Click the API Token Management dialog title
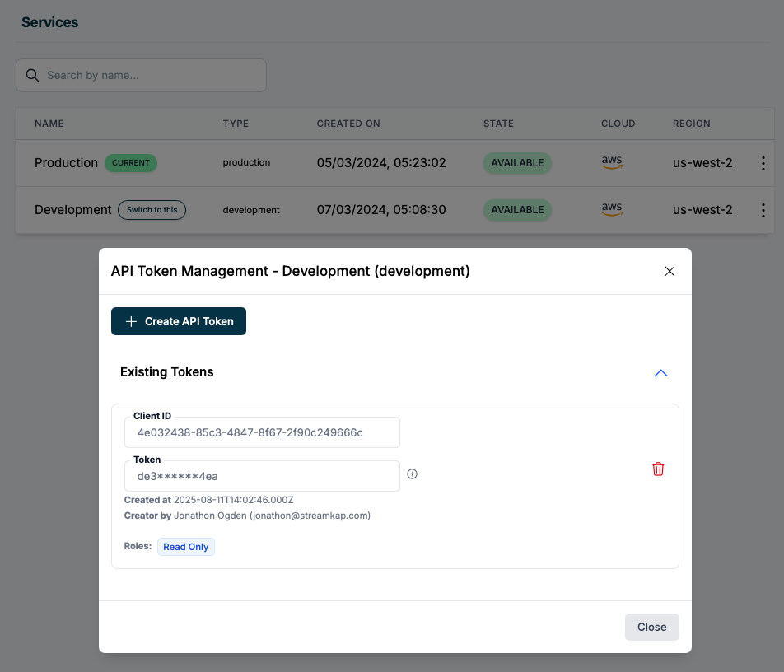784x672 pixels. pos(291,271)
